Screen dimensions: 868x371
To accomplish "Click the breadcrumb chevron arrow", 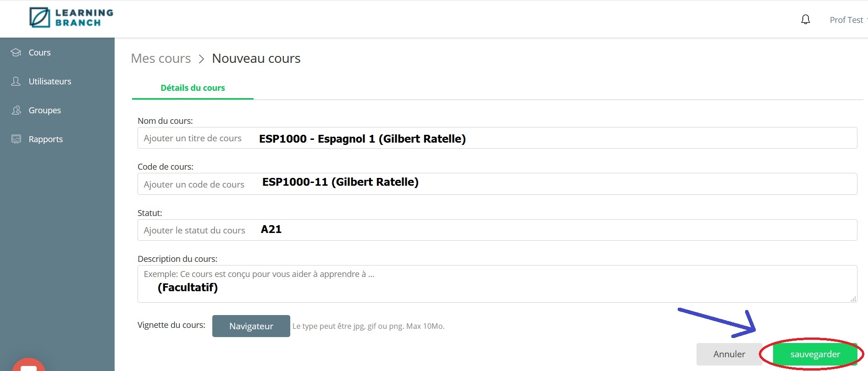I will [x=201, y=59].
